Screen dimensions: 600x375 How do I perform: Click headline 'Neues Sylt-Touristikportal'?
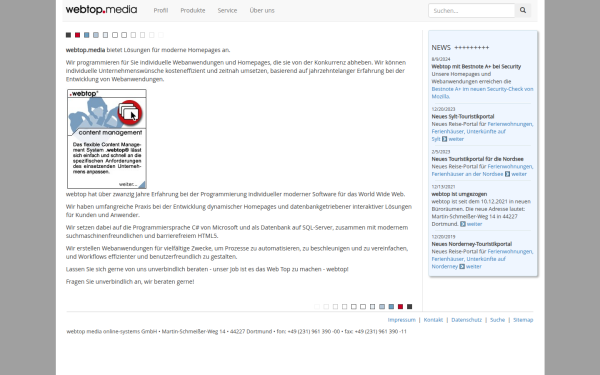click(463, 116)
